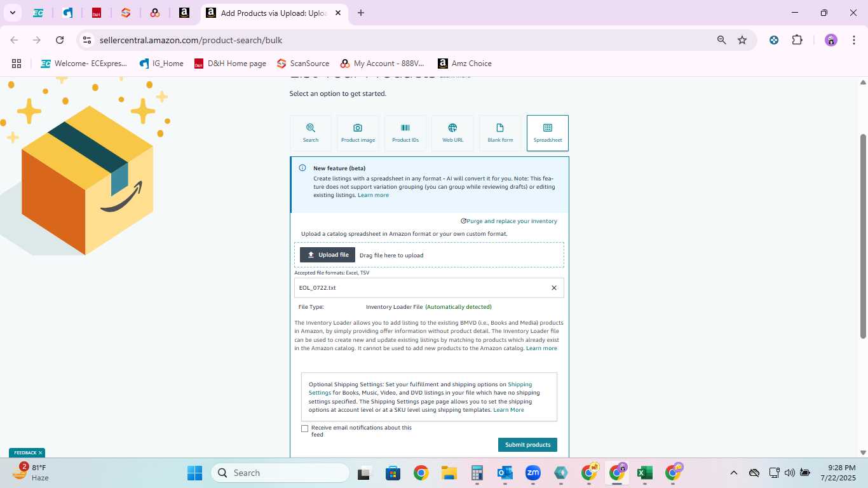Open Purge and replace your inventory
Viewport: 868px width, 488px height.
(512, 221)
